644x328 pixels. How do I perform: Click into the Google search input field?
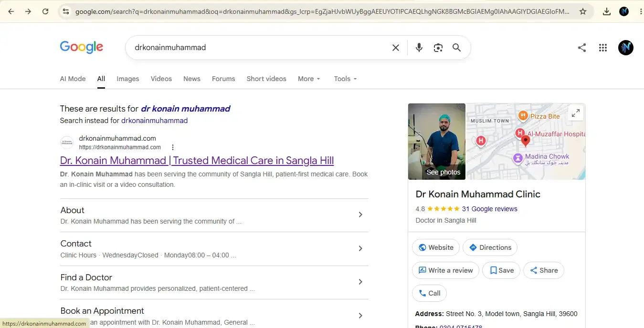pos(258,48)
